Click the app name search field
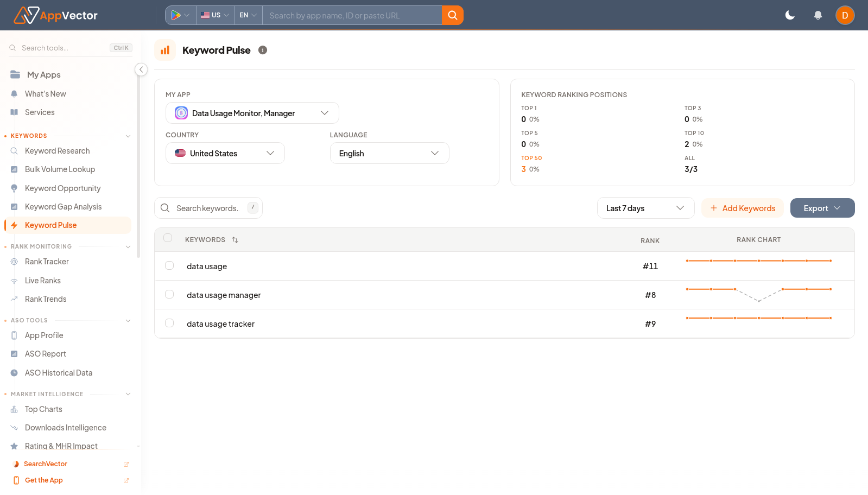868x495 pixels. click(352, 15)
